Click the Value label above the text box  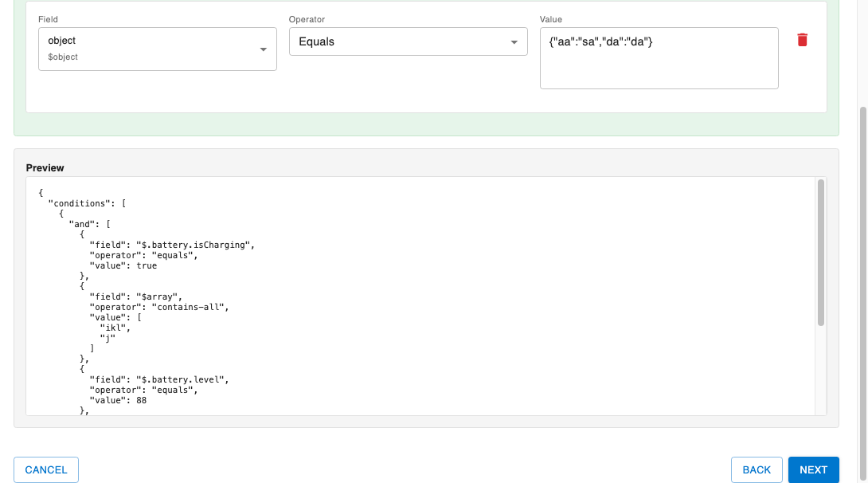[549, 19]
